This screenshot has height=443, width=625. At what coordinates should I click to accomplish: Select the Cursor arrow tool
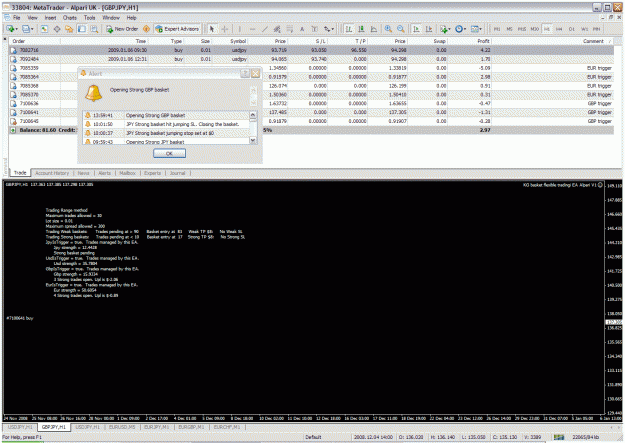[212, 29]
